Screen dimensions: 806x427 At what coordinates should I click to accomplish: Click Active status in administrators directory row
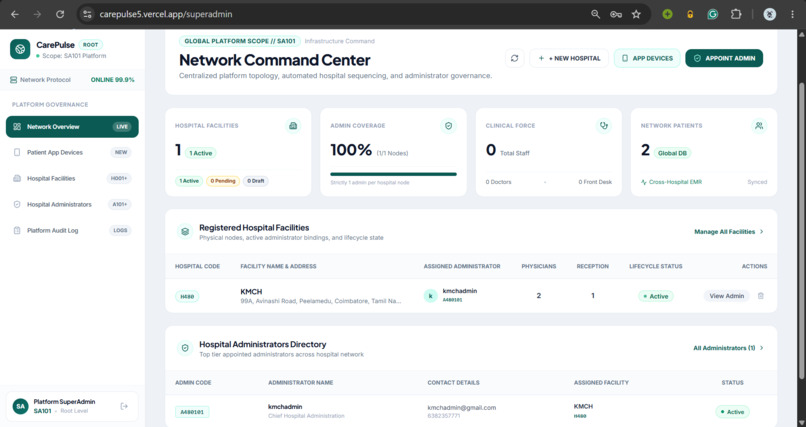732,412
